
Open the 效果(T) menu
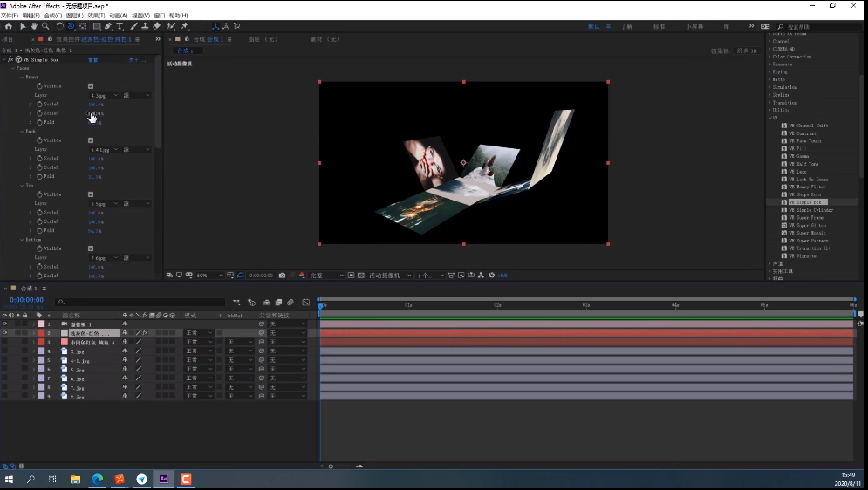click(96, 16)
